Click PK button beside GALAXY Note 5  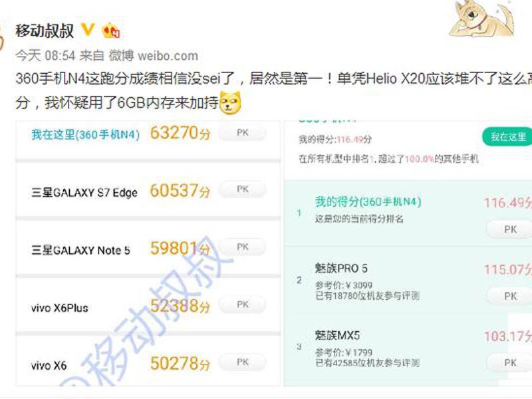click(x=243, y=247)
